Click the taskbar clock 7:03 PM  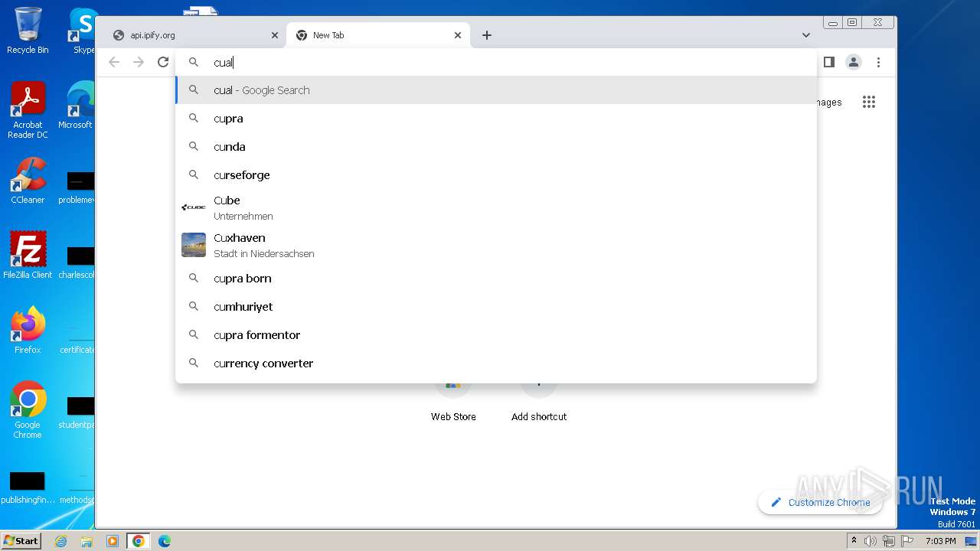pos(940,541)
